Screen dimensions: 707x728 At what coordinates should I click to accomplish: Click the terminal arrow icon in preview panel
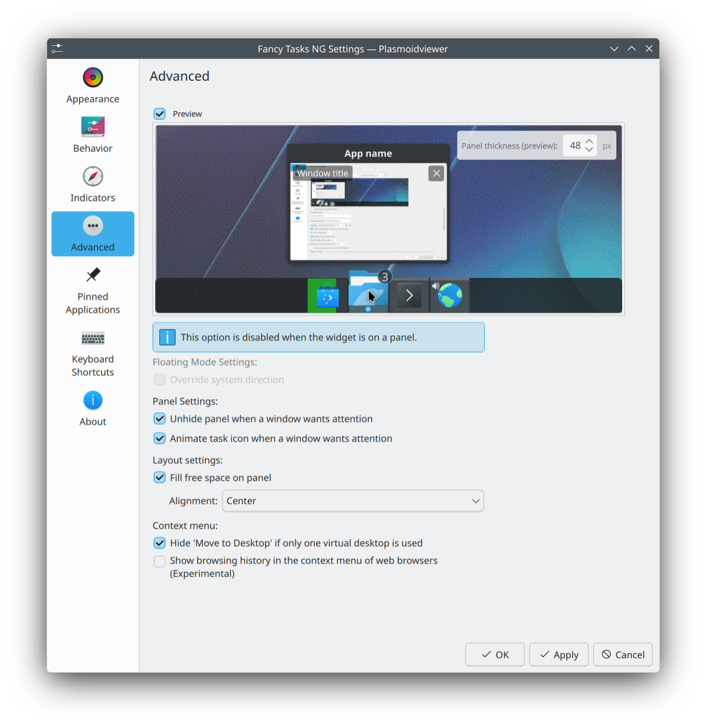pos(409,296)
